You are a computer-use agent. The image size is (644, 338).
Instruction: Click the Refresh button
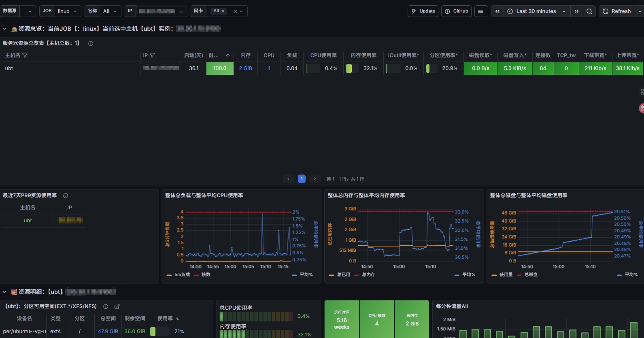(617, 11)
